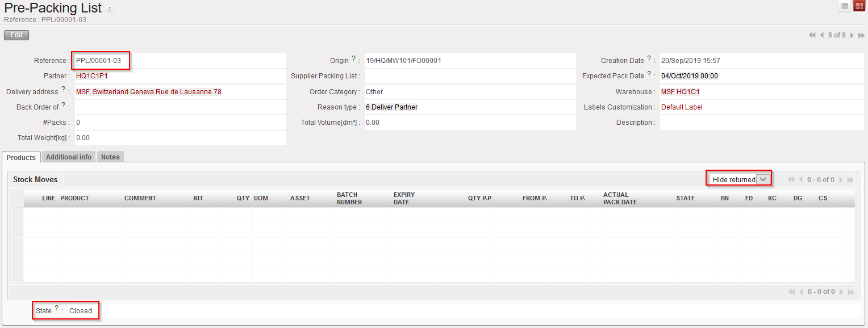Switch to list view icon
This screenshot has height=328, width=868.
point(844,6)
